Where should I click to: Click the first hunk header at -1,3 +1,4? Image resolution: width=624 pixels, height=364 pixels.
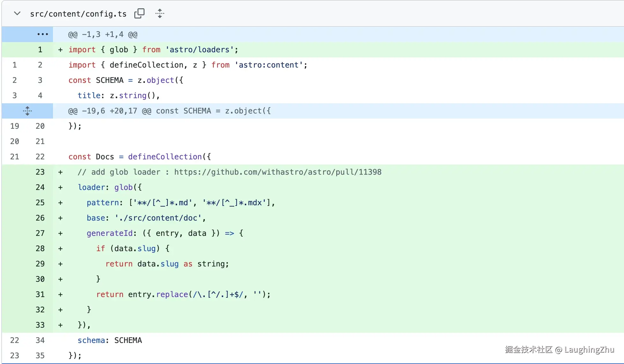click(x=103, y=34)
